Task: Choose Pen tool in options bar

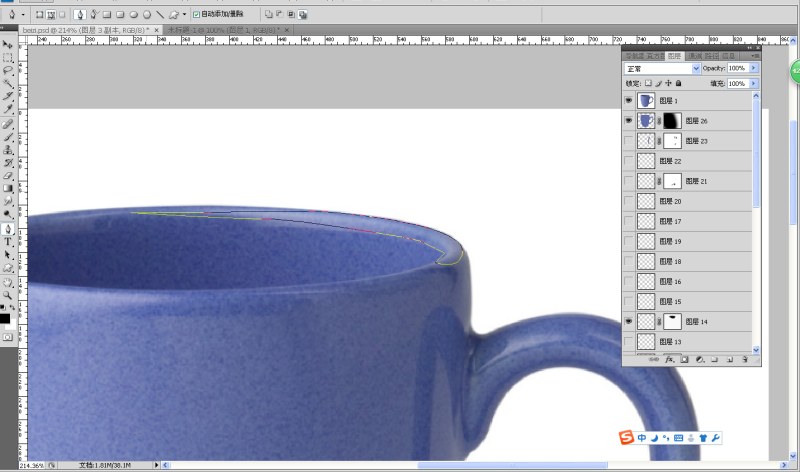Action: point(80,15)
